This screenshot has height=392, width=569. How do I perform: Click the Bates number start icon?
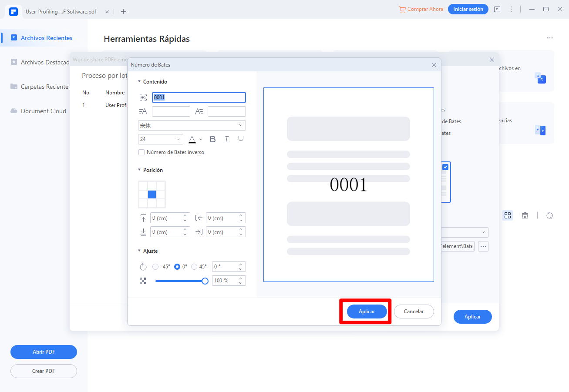[143, 97]
